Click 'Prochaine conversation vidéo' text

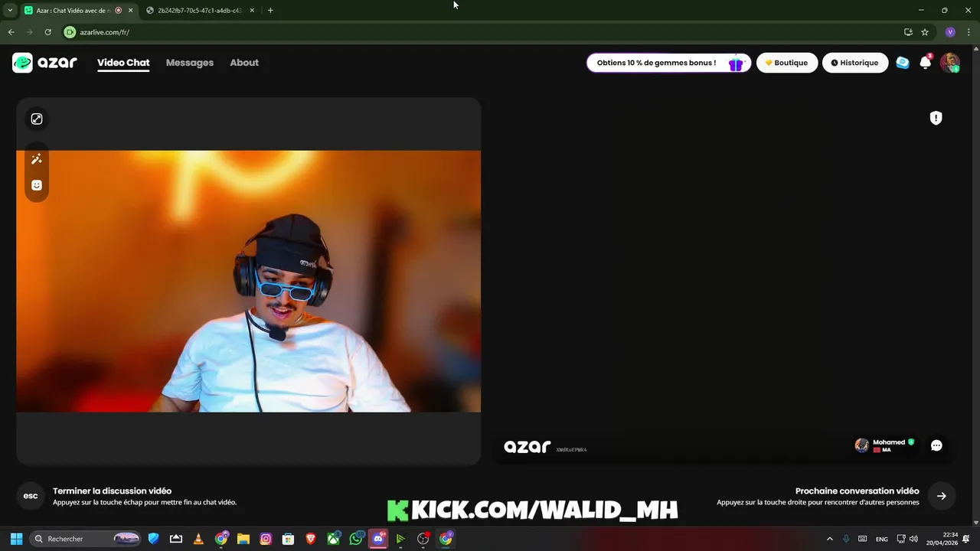857,491
